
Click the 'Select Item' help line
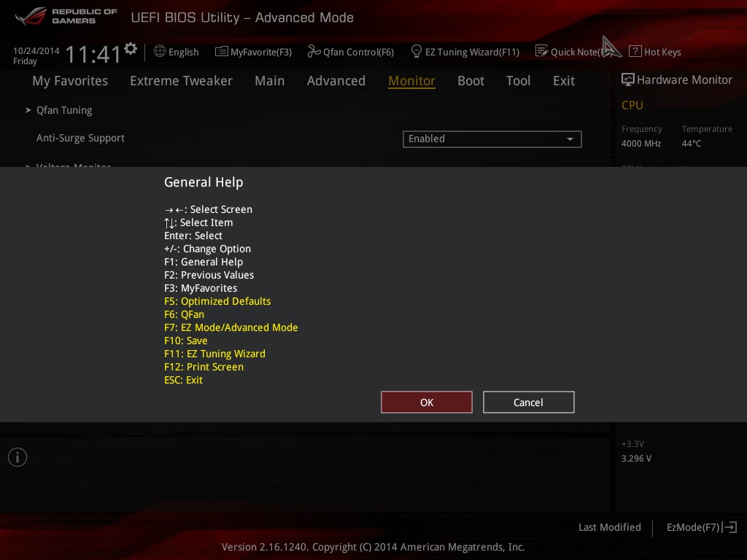198,223
